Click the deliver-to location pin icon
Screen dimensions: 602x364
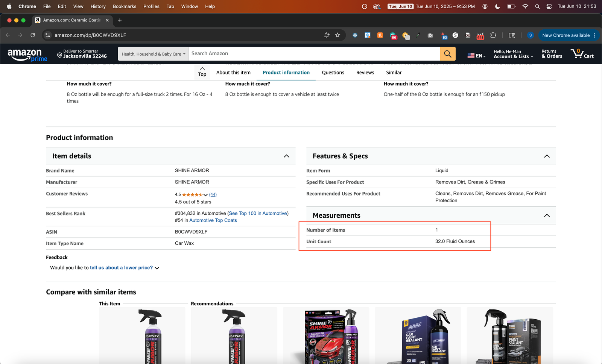click(x=59, y=55)
